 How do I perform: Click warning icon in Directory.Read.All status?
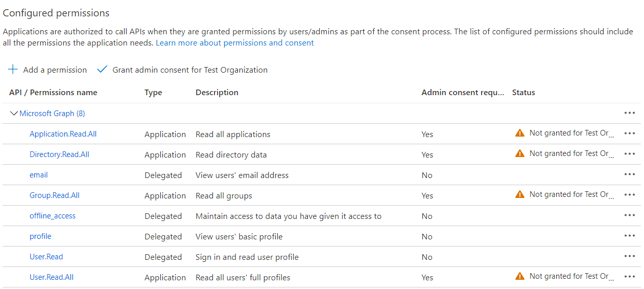coord(520,153)
